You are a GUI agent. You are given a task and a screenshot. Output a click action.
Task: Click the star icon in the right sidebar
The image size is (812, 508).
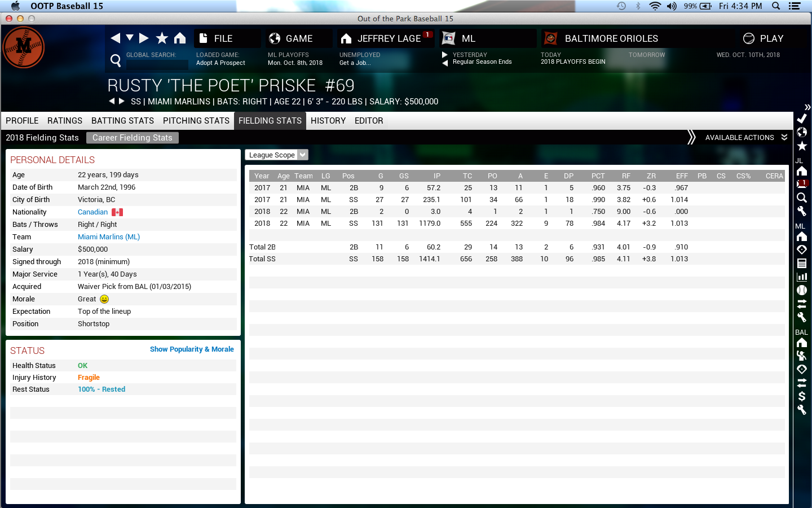pos(802,146)
